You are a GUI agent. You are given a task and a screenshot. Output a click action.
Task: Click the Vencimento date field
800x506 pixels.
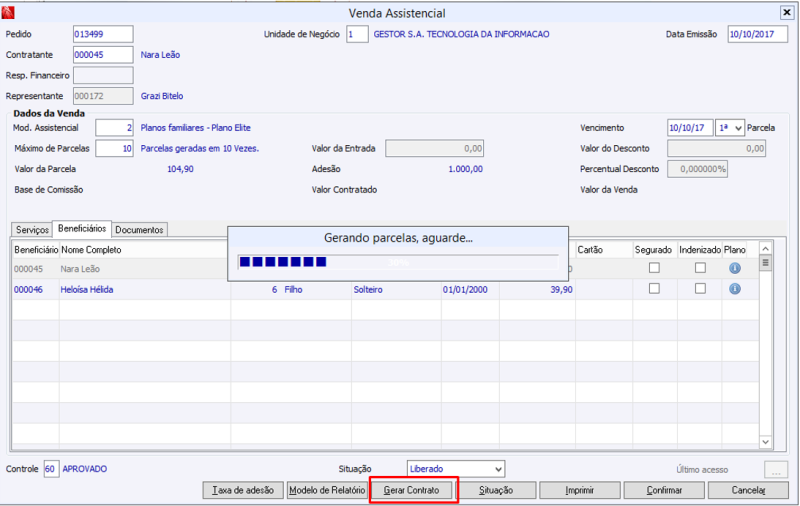pos(690,128)
